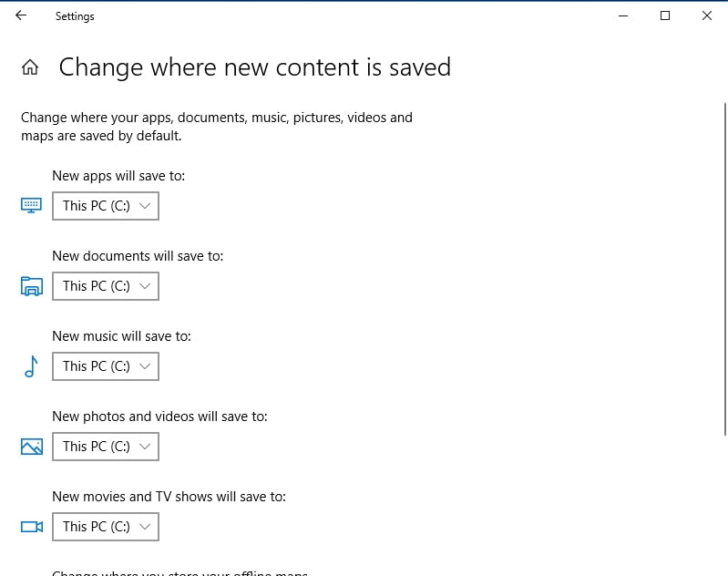
Task: Open Settings home via house icon
Action: [x=30, y=67]
